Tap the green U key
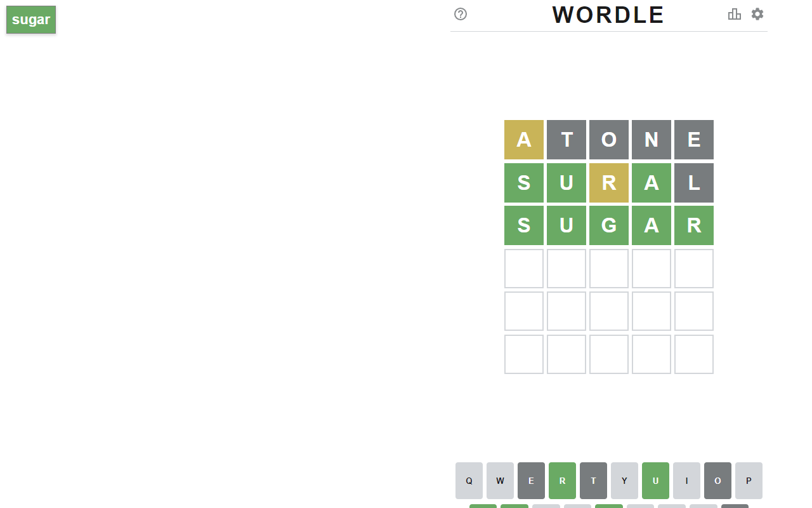 656,481
